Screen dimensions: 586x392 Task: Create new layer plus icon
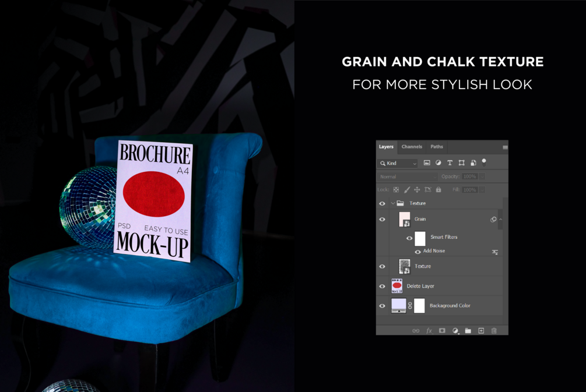pos(481,331)
